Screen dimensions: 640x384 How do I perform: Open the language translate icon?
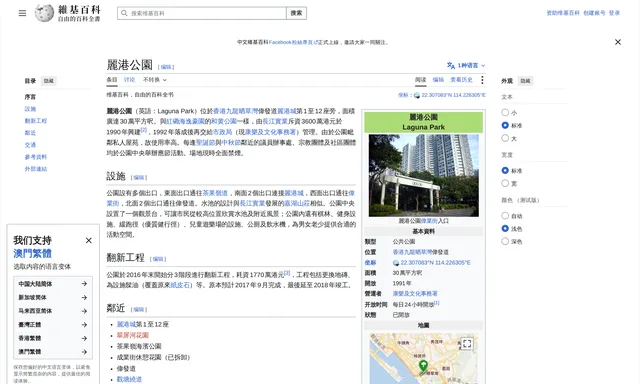click(451, 65)
